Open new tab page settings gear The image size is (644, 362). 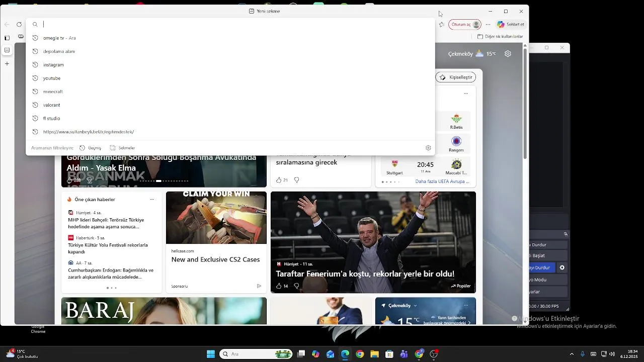tap(508, 54)
